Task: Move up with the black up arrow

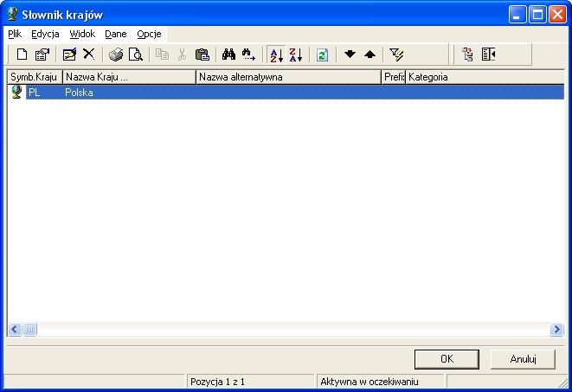Action: point(370,55)
